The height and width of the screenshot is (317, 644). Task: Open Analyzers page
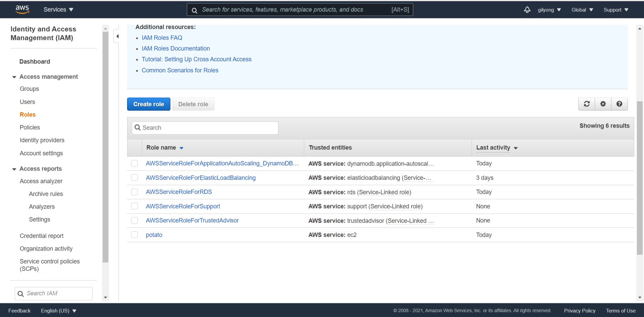coord(42,207)
